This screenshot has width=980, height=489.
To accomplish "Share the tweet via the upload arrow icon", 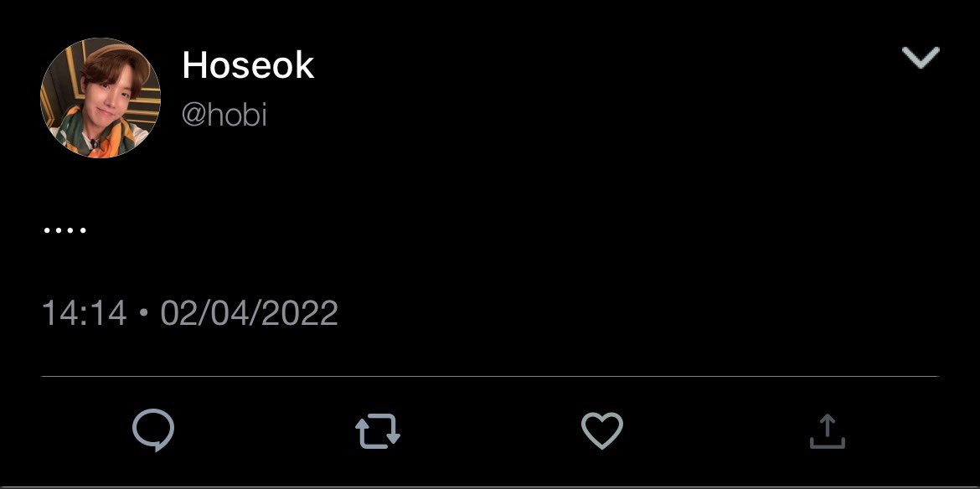I will coord(827,431).
